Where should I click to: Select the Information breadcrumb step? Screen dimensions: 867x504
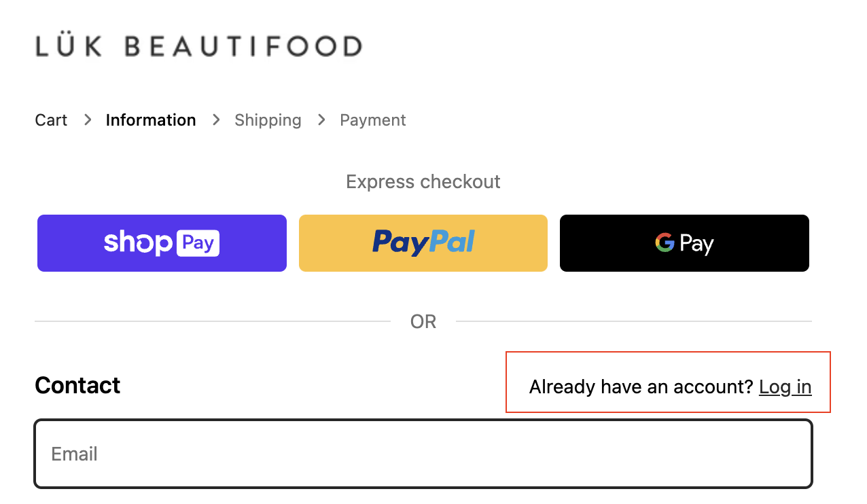(x=151, y=120)
